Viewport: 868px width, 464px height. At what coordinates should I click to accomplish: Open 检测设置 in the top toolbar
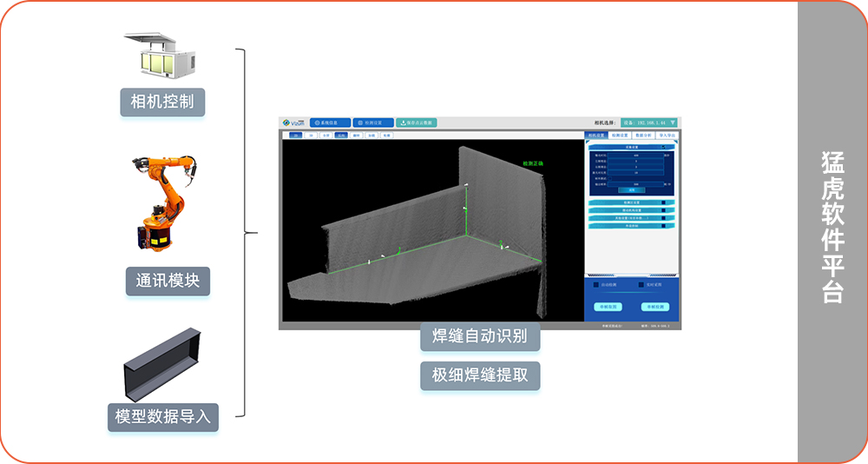click(x=373, y=123)
